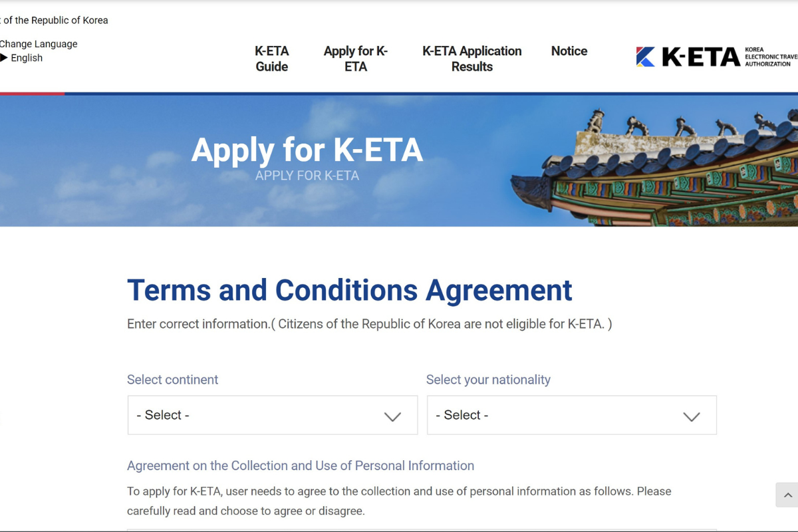The height and width of the screenshot is (532, 798).
Task: Expand the English language selector
Action: pyautogui.click(x=27, y=58)
